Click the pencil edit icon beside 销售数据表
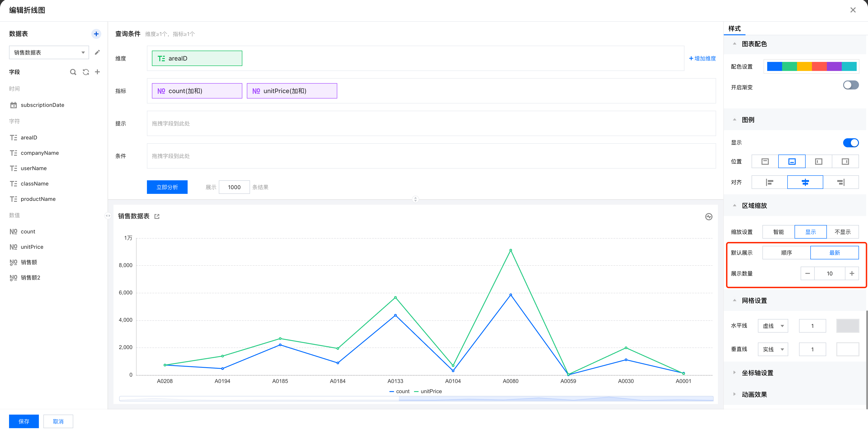 coord(97,52)
